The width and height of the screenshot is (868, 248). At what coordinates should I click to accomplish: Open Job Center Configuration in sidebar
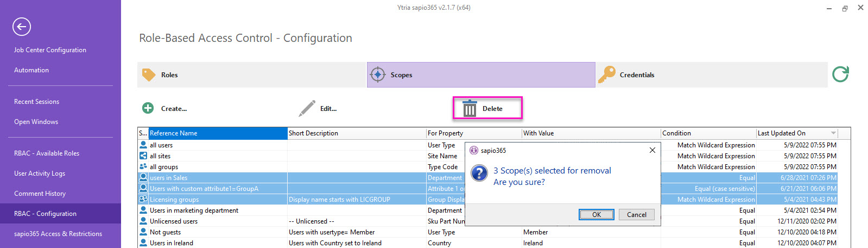pos(50,50)
